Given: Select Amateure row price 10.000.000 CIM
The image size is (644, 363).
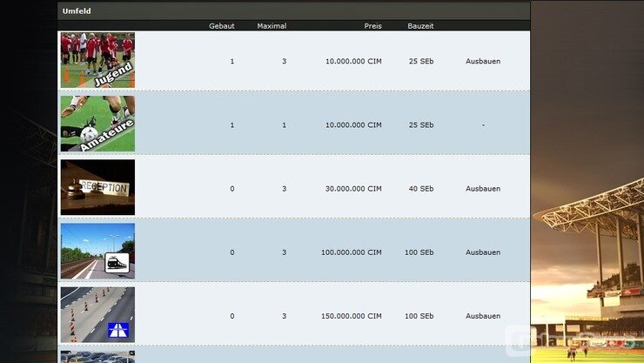Looking at the screenshot, I should [x=353, y=124].
